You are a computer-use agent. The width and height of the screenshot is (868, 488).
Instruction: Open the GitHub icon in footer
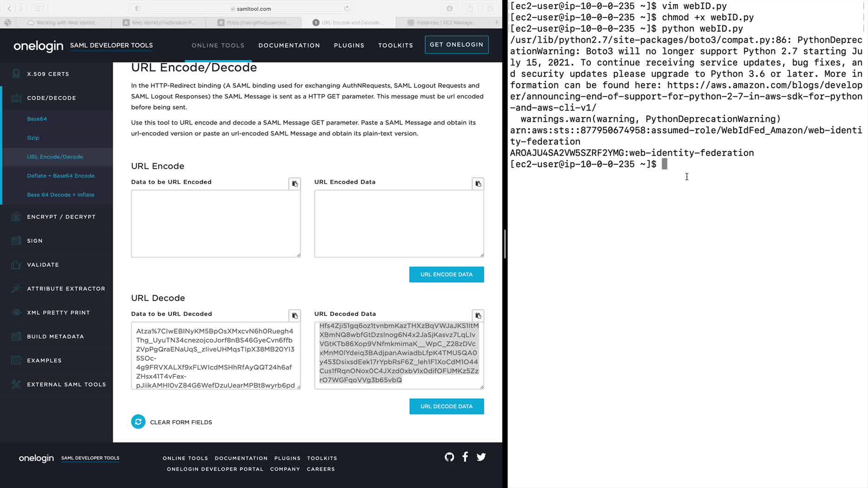click(449, 457)
